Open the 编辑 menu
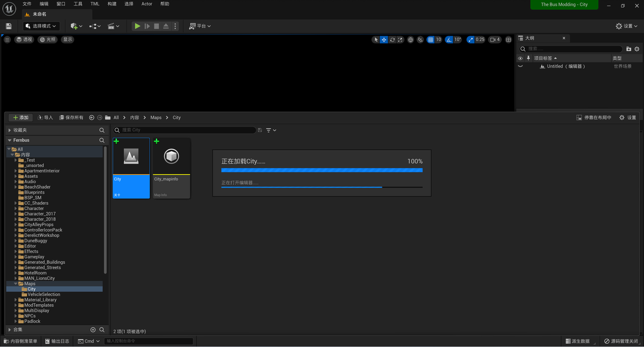The width and height of the screenshot is (644, 347). pos(44,4)
